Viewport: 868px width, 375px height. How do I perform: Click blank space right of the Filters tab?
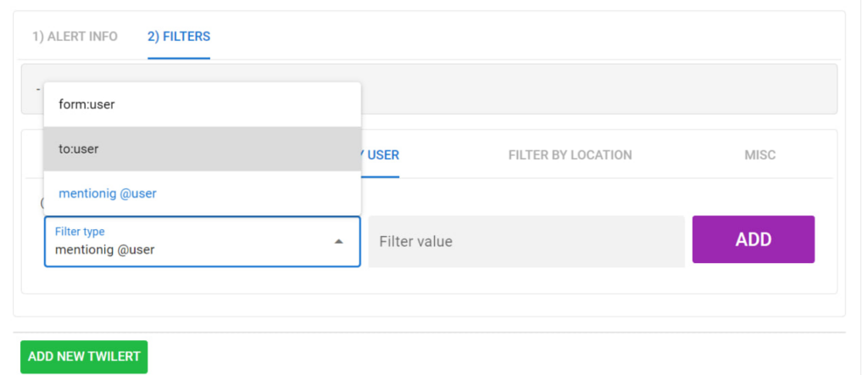click(x=509, y=36)
